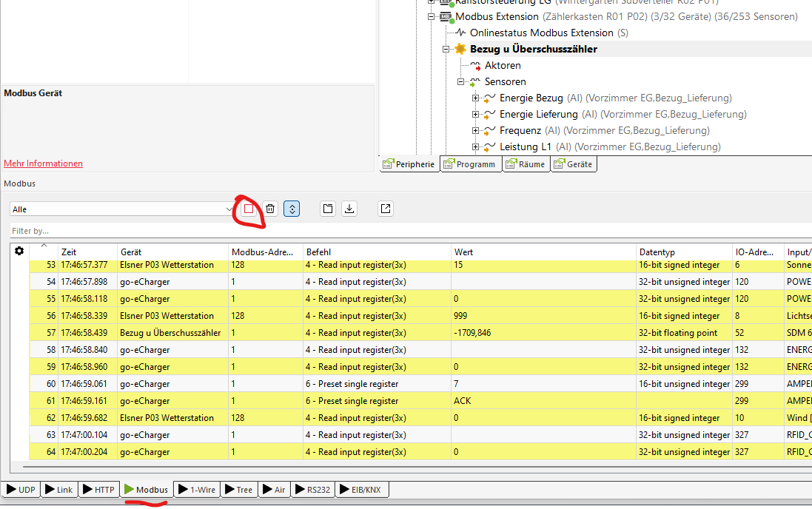This screenshot has height=509, width=812.
Task: Click the open file icon in toolbar
Action: coord(328,209)
